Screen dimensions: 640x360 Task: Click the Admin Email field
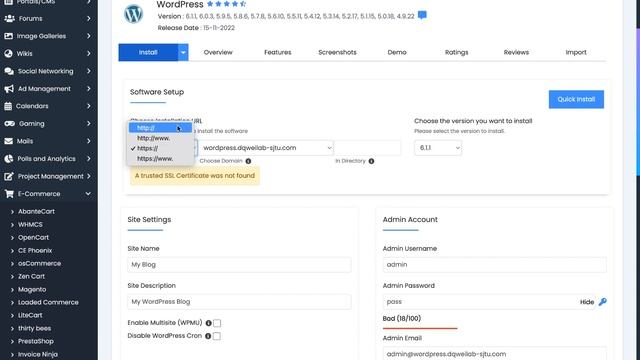coord(494,353)
